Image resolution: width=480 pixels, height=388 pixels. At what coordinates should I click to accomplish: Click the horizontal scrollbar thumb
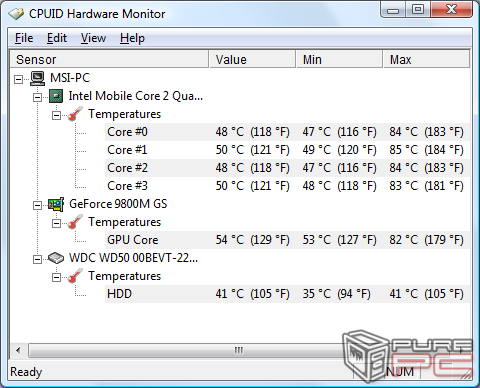238,350
